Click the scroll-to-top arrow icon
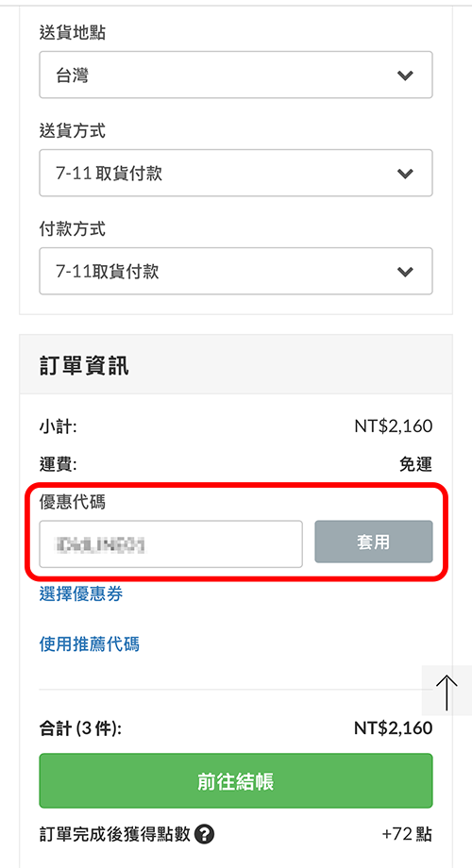 [x=447, y=692]
